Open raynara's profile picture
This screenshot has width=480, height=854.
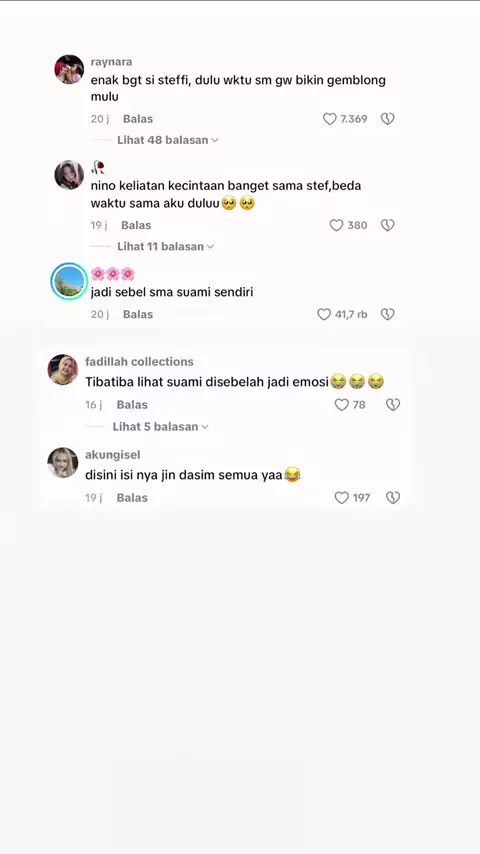tap(69, 69)
